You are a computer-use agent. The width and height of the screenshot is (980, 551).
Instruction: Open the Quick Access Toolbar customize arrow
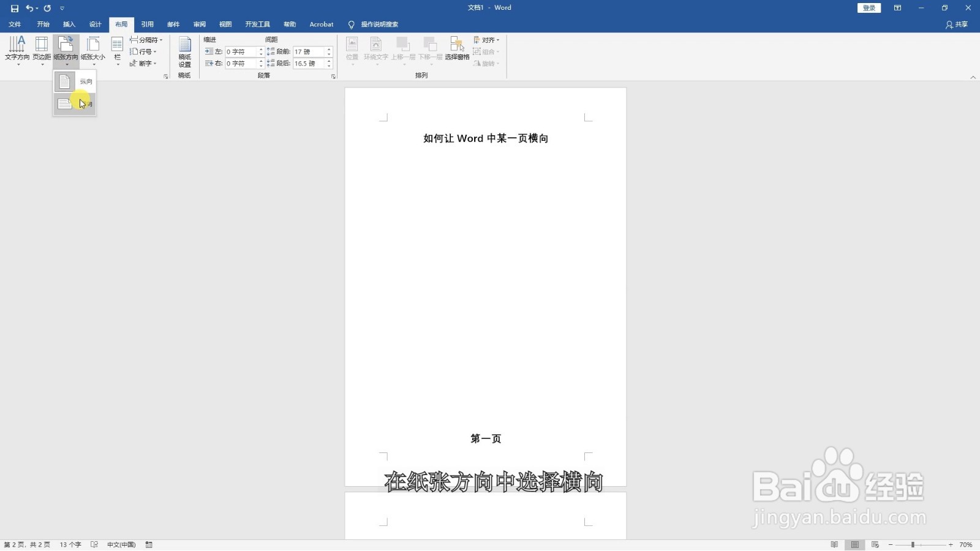(x=62, y=9)
